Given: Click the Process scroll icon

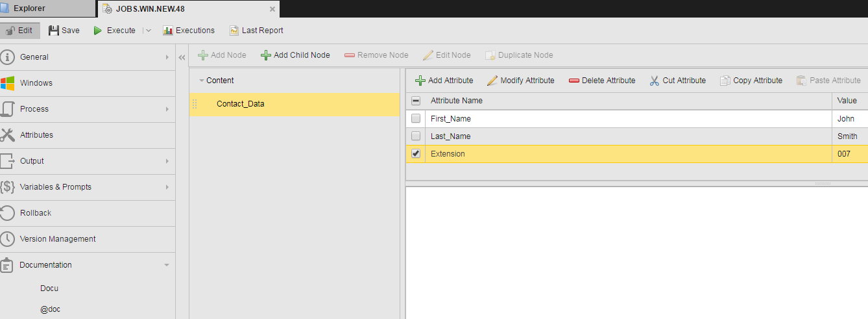Looking at the screenshot, I should tap(8, 109).
